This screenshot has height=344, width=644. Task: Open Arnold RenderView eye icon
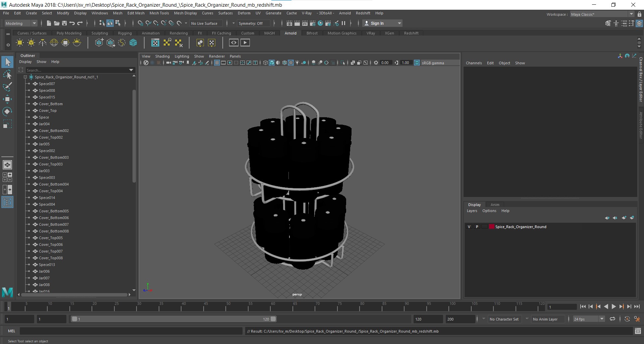pyautogui.click(x=234, y=43)
